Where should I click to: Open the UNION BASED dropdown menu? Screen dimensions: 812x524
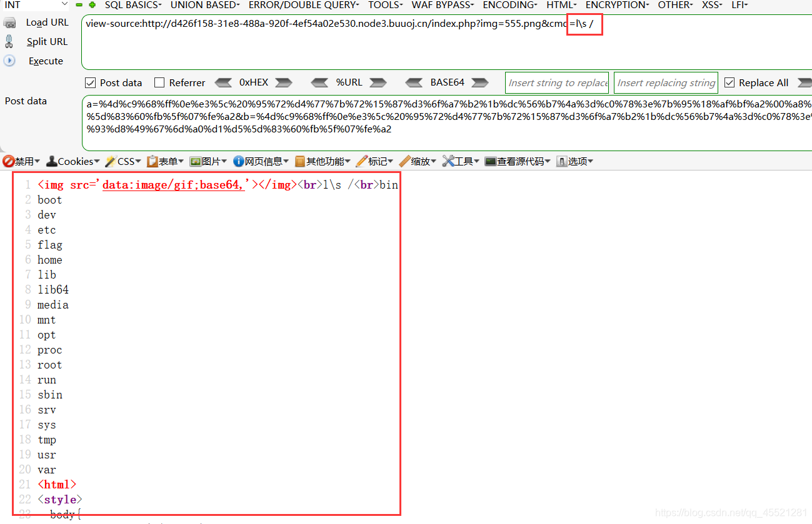(x=205, y=5)
